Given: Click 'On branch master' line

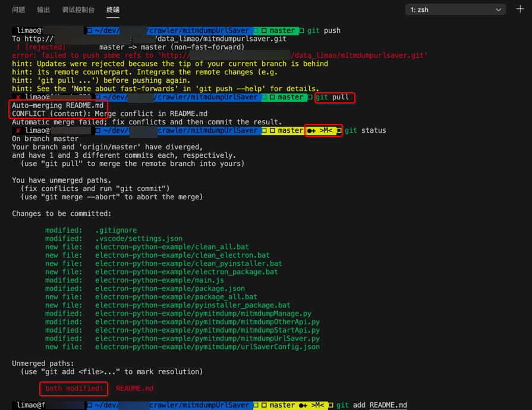Looking at the screenshot, I should pos(45,139).
